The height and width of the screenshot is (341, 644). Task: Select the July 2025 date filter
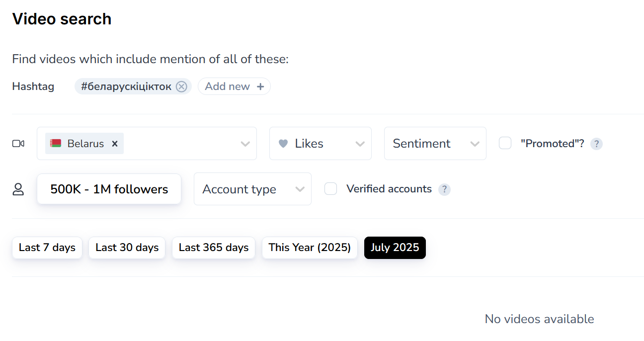(x=395, y=248)
